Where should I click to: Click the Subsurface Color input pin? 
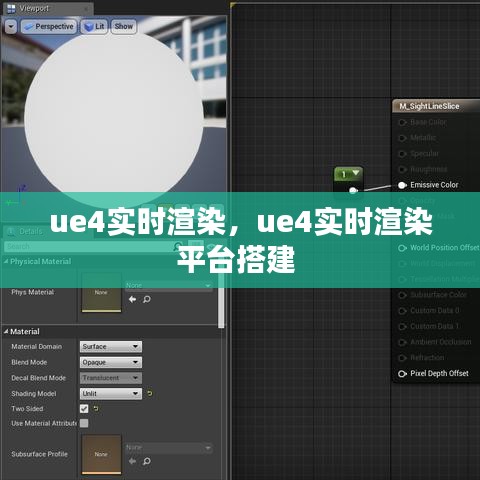coord(402,295)
